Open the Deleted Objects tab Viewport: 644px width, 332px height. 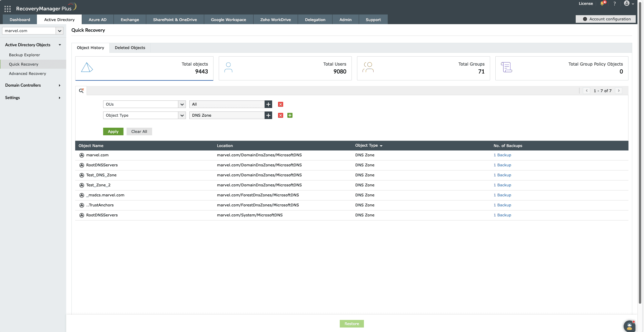[130, 48]
